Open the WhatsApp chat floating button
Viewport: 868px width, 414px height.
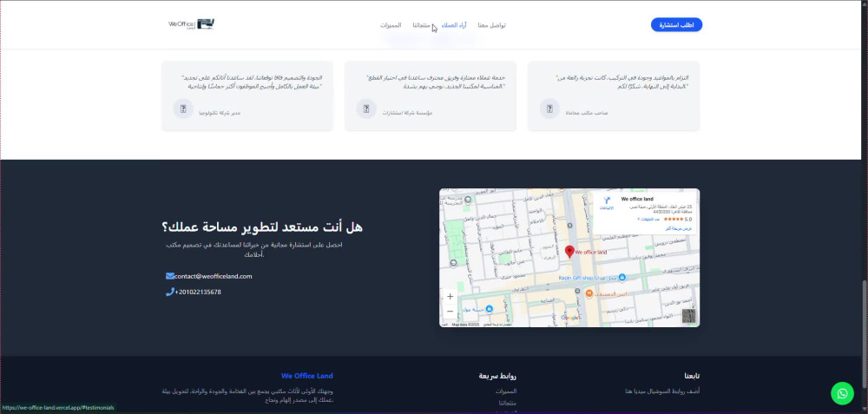842,393
